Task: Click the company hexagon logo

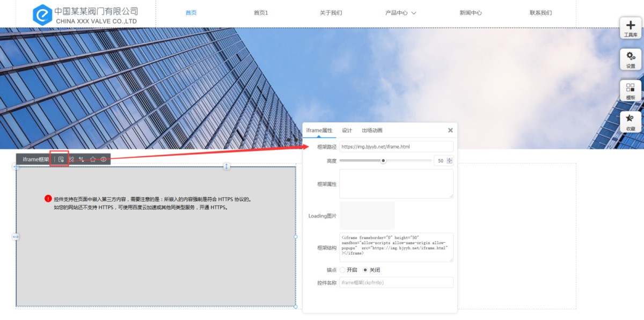Action: [x=42, y=14]
